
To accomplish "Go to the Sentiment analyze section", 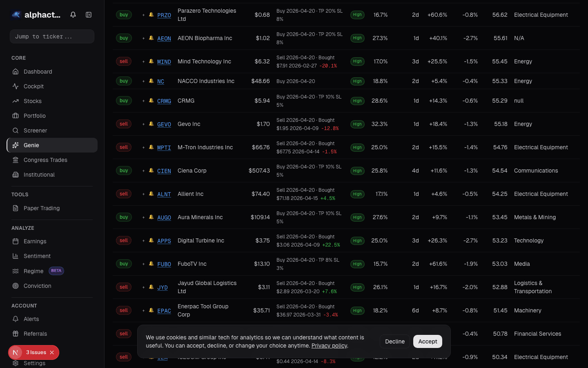I will tap(37, 256).
